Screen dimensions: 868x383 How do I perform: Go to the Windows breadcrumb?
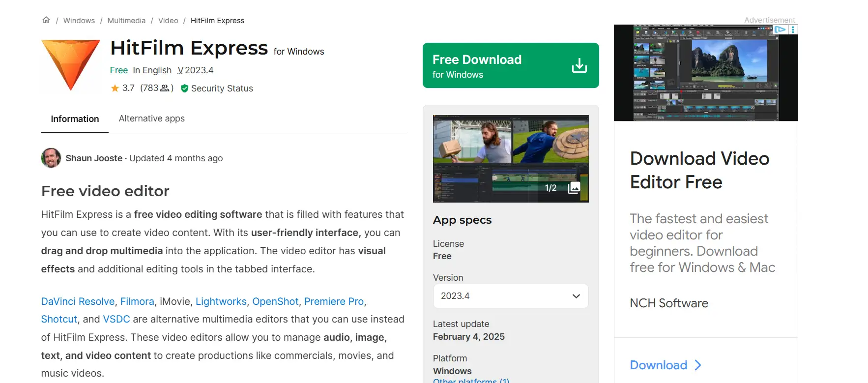79,21
